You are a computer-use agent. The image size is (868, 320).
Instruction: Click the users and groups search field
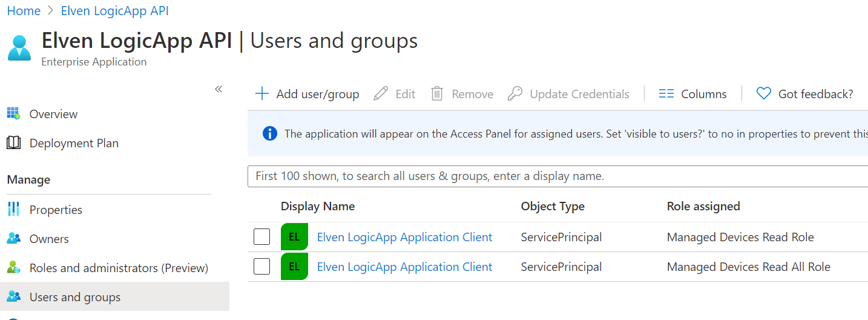[557, 176]
